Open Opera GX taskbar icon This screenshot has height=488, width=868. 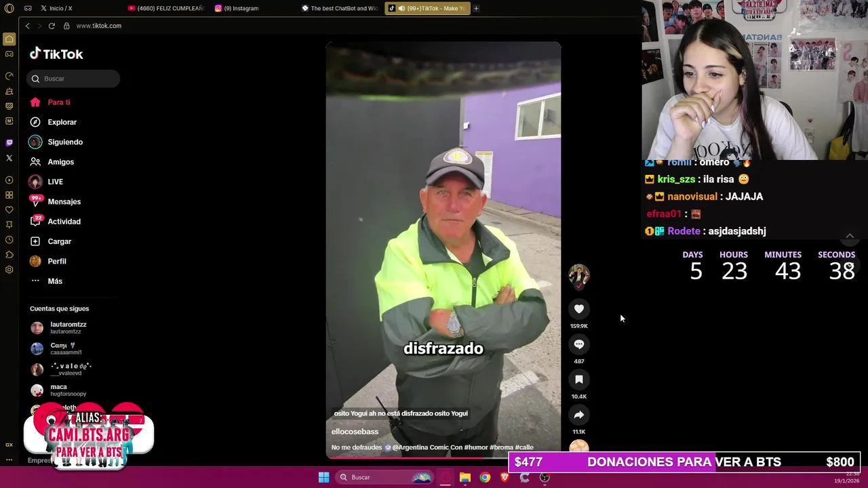[446, 477]
